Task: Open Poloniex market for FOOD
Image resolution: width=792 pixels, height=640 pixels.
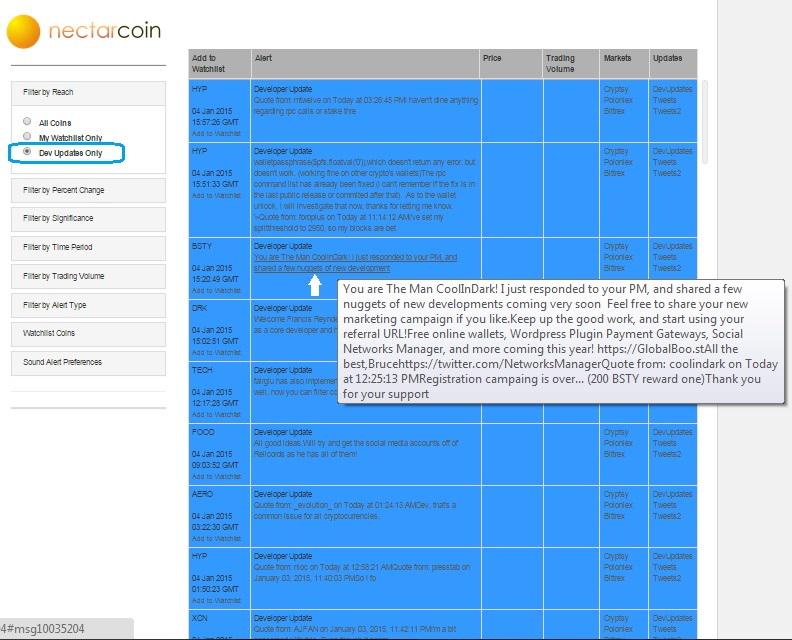Action: (x=618, y=443)
